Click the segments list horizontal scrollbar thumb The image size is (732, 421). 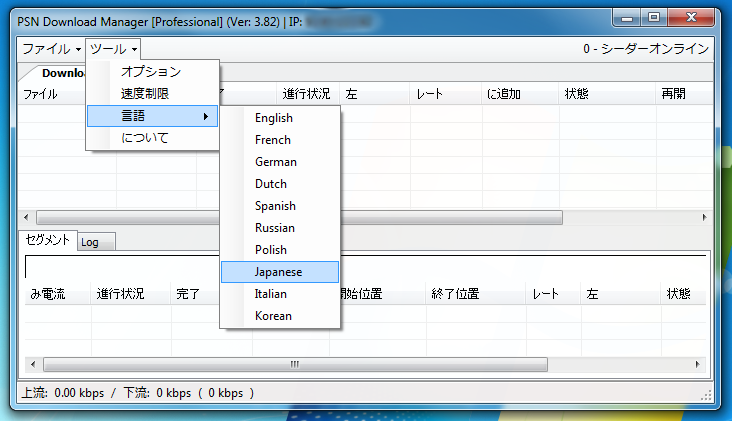tap(295, 364)
